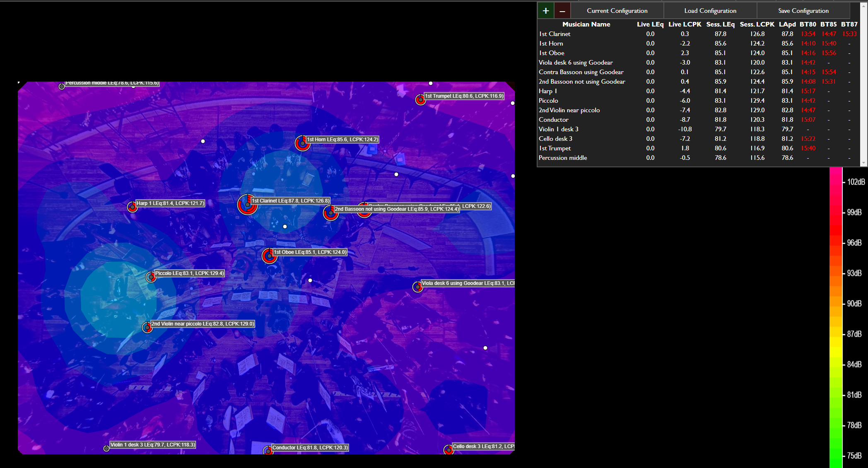The width and height of the screenshot is (868, 468).
Task: Select the 1st Trumpet sensor marker on map
Action: pyautogui.click(x=420, y=100)
